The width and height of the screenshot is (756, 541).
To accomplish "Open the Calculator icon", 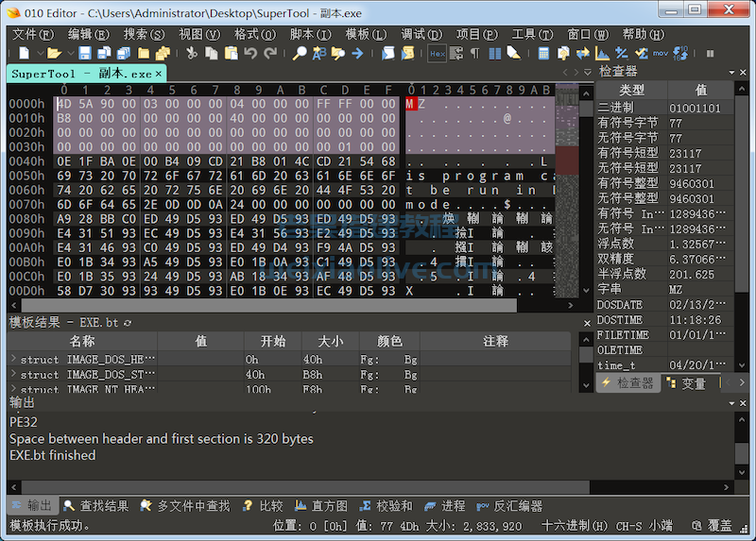I will [543, 53].
